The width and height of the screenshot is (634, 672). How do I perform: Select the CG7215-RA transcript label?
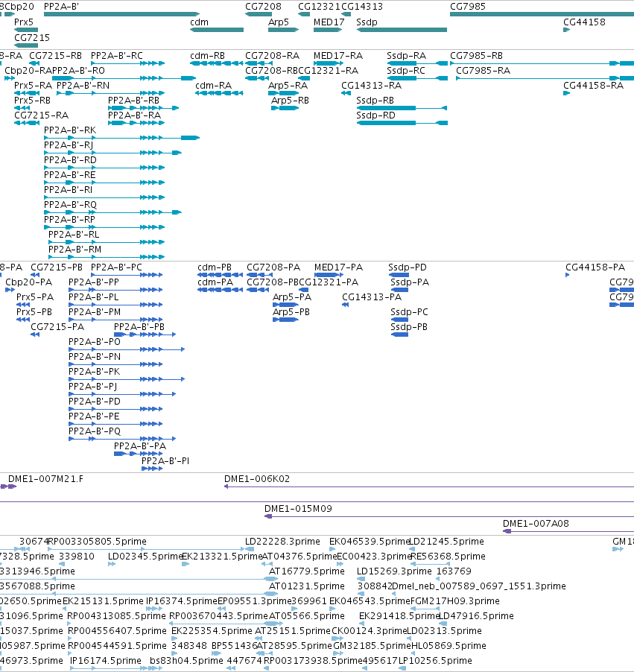tap(41, 115)
